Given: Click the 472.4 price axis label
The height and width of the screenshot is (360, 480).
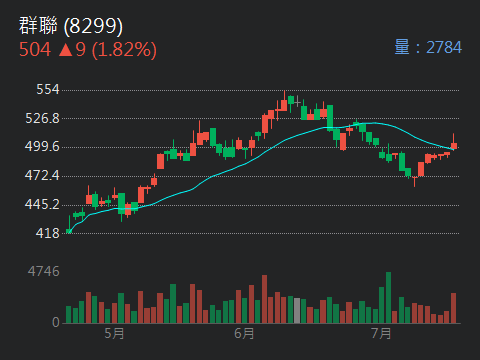Looking at the screenshot, I should pos(42,175).
